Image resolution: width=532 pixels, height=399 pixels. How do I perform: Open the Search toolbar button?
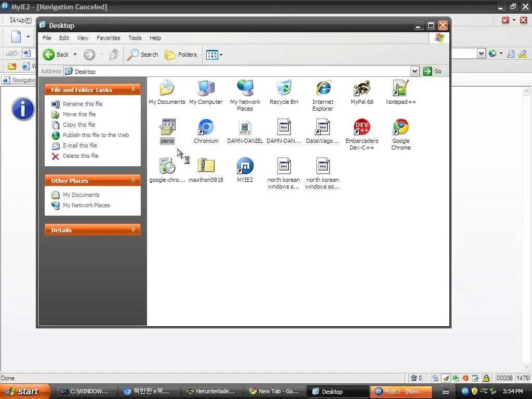point(142,55)
